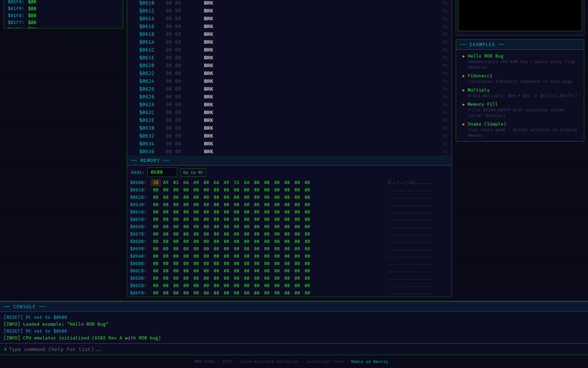The image size is (588, 368).
Task: Click memory row label $0670:
Action: click(138, 234)
